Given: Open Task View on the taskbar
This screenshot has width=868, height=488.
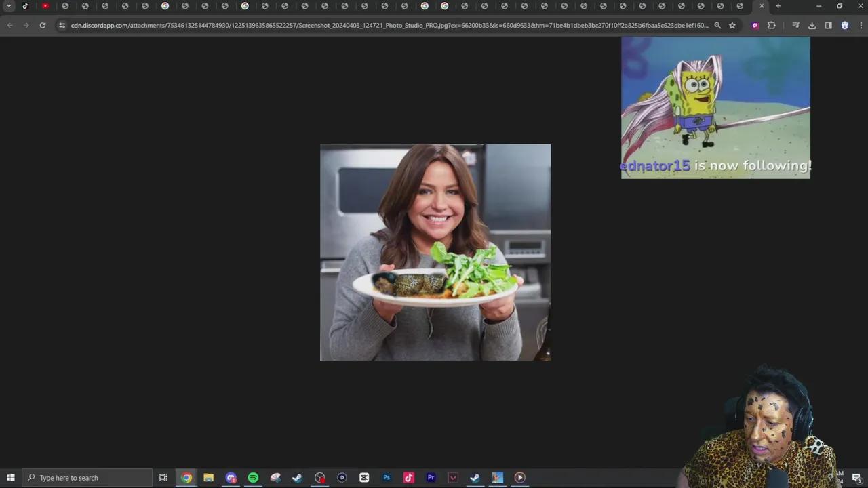Looking at the screenshot, I should (163, 477).
